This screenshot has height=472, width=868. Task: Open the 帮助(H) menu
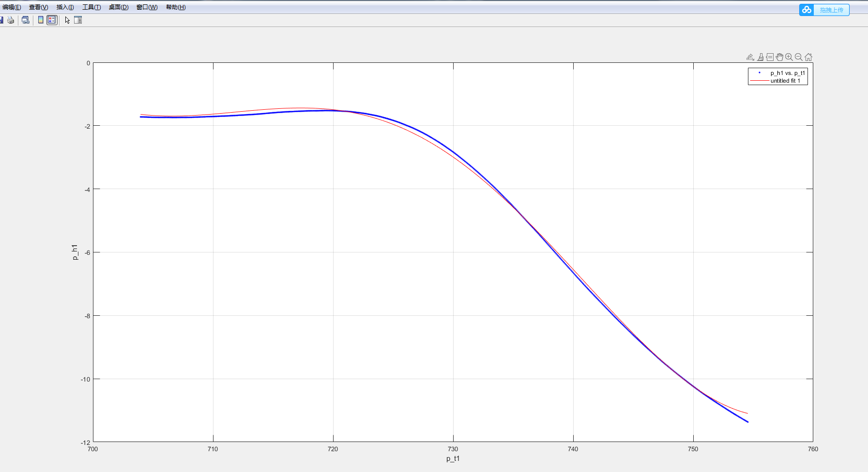click(176, 7)
